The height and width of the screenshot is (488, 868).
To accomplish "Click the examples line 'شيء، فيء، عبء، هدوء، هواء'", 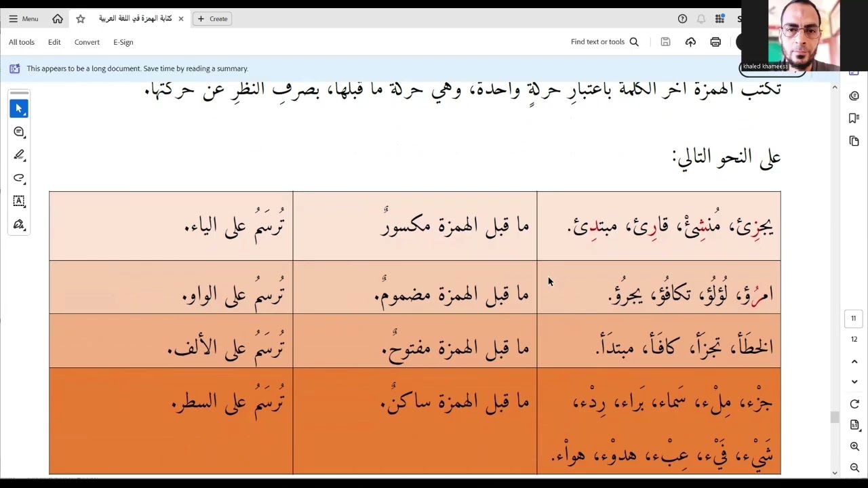I will coord(663,455).
